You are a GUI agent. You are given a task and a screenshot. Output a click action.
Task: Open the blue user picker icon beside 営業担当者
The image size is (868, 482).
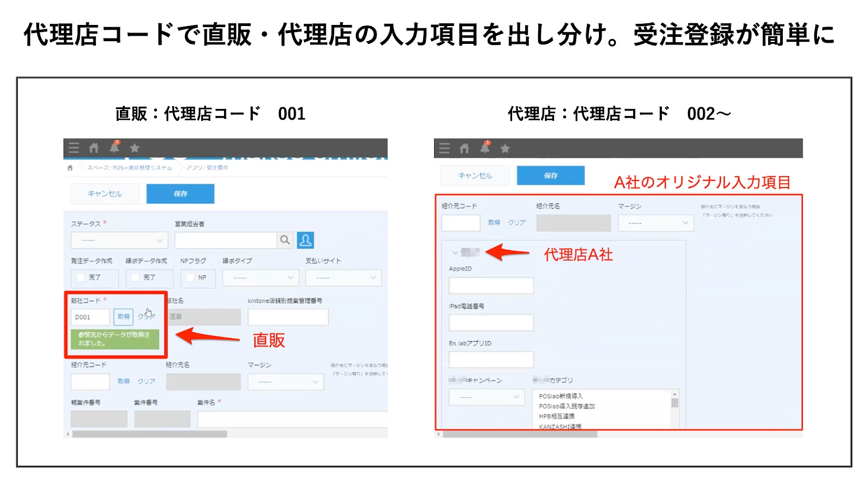point(305,240)
